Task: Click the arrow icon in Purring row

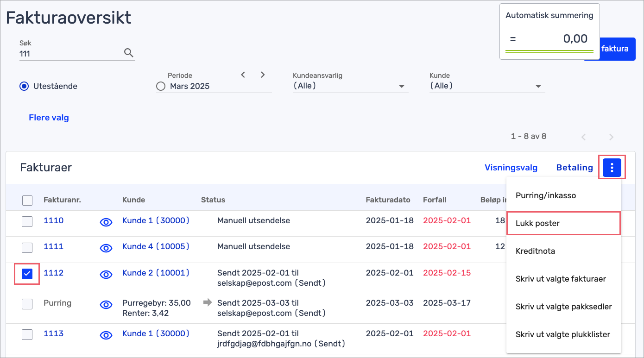Action: pyautogui.click(x=208, y=302)
